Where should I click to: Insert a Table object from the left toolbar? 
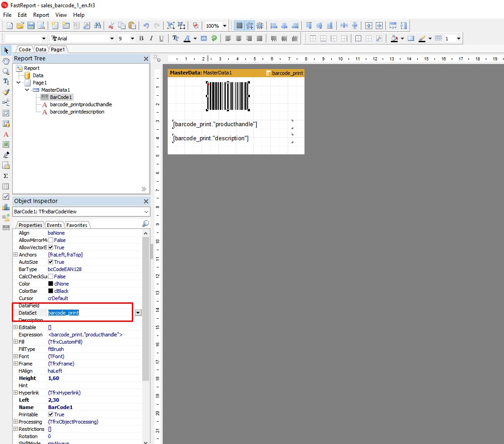click(6, 187)
